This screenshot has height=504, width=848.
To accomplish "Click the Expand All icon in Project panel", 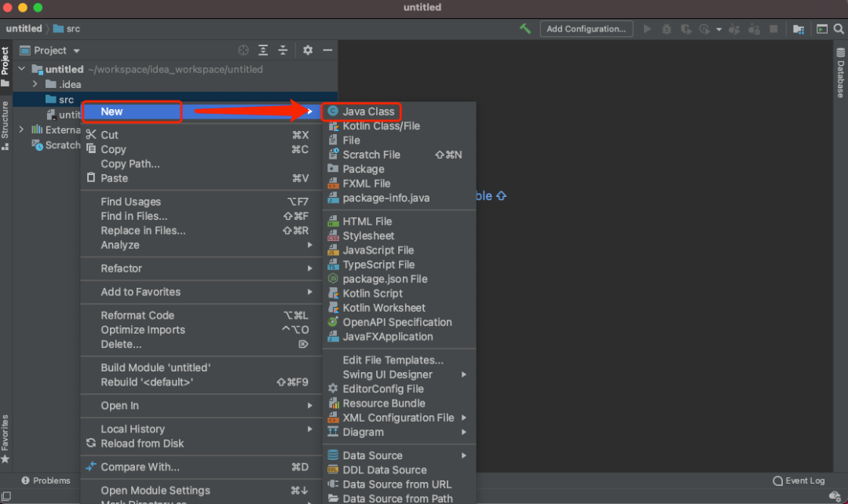I will pos(263,50).
